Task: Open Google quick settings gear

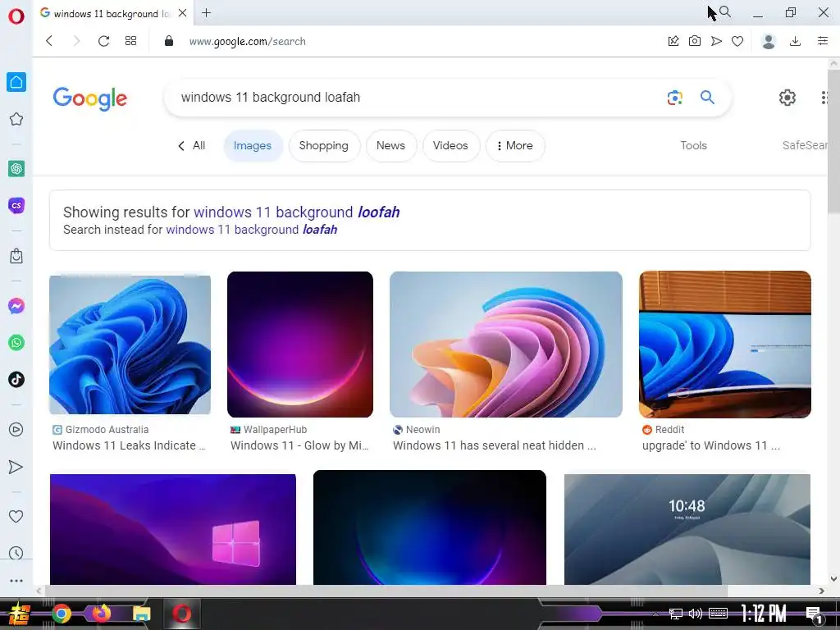Action: pyautogui.click(x=787, y=98)
